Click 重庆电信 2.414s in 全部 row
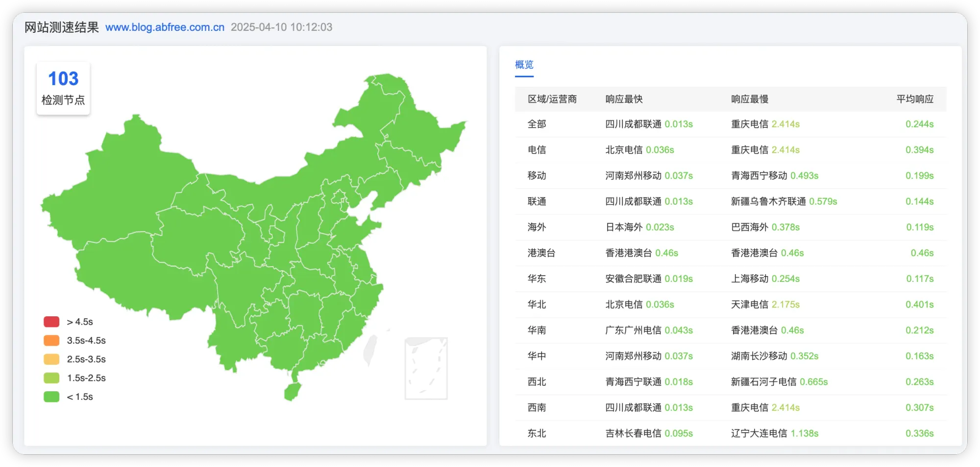This screenshot has width=980, height=467. pyautogui.click(x=765, y=124)
